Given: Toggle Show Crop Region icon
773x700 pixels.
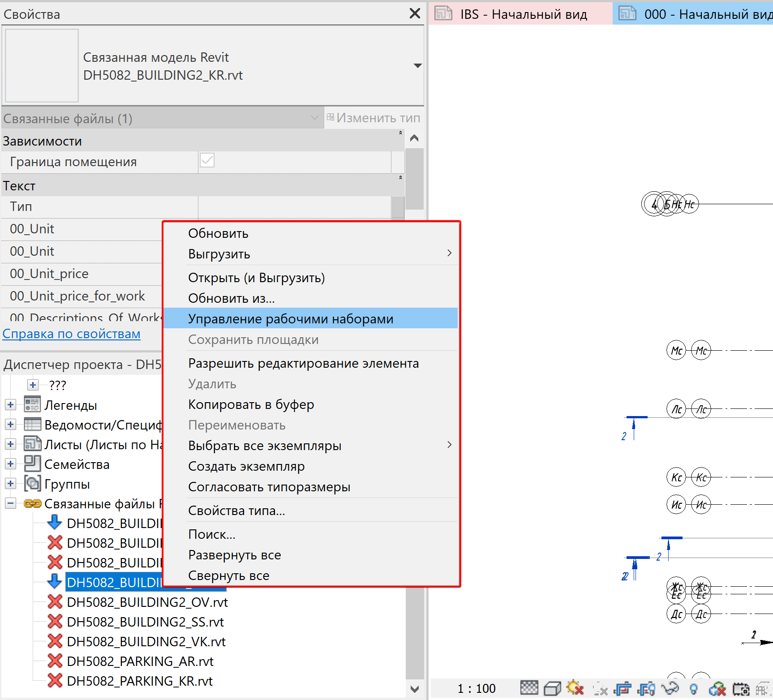Looking at the screenshot, I should coord(646,688).
